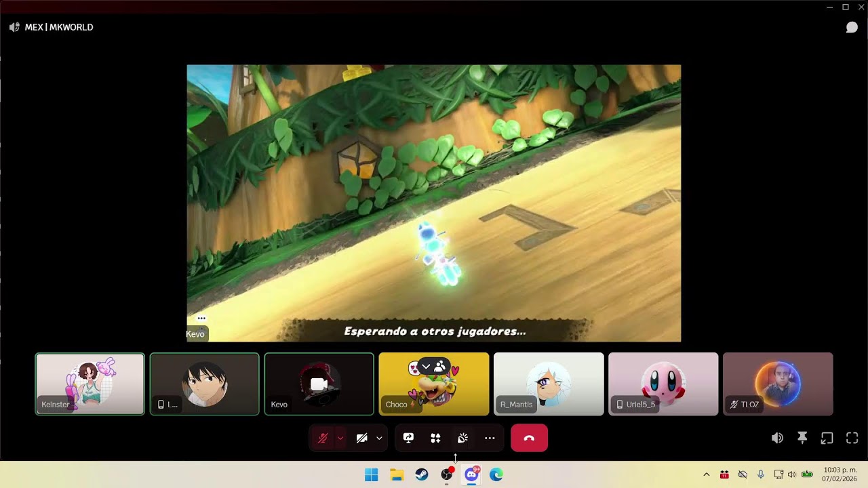The height and width of the screenshot is (488, 868).
Task: Select TLOZ participant tile
Action: click(x=778, y=384)
